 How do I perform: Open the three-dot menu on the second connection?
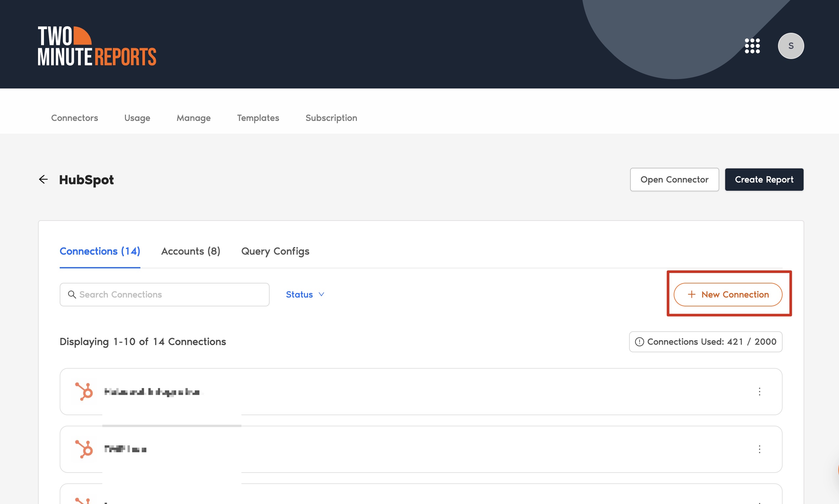759,449
